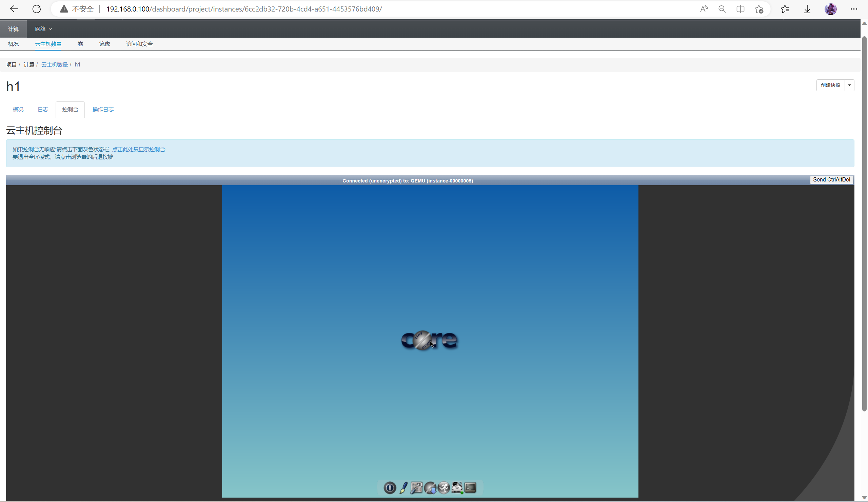Launch Terminal icon in dock
Image resolution: width=868 pixels, height=502 pixels.
click(471, 487)
